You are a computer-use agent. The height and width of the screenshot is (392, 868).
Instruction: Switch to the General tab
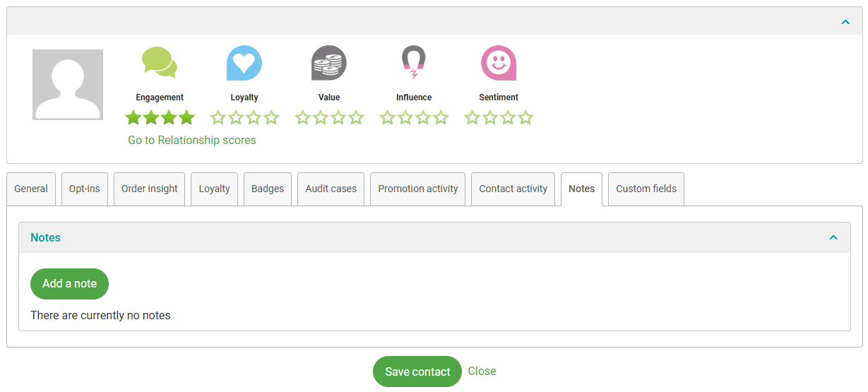[31, 189]
